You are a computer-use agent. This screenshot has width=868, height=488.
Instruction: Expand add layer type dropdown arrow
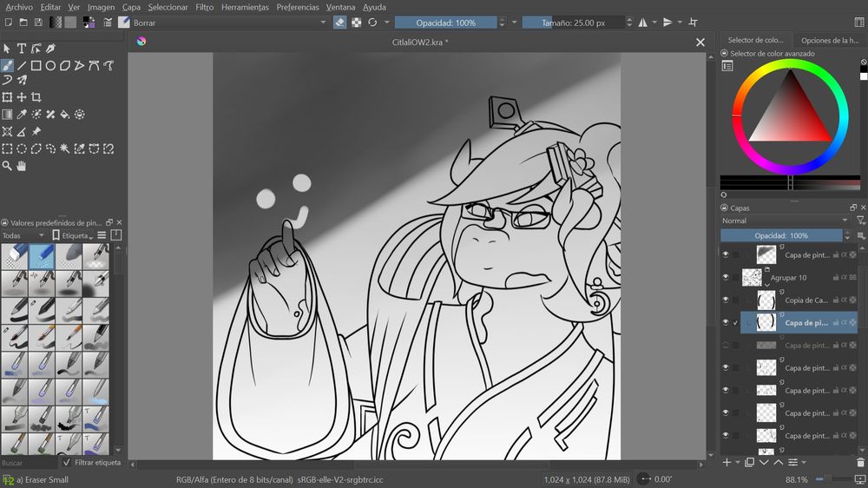point(738,462)
